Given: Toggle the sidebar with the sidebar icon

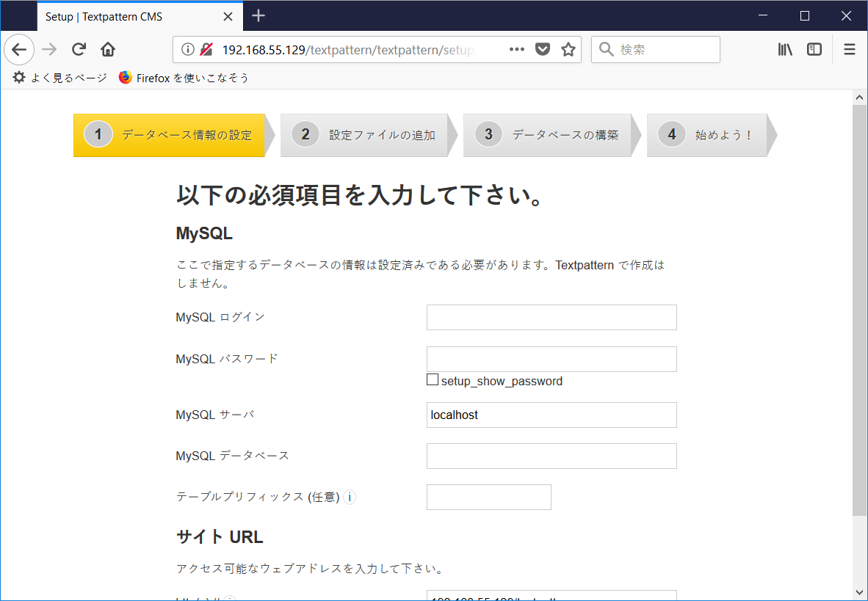Looking at the screenshot, I should click(814, 49).
